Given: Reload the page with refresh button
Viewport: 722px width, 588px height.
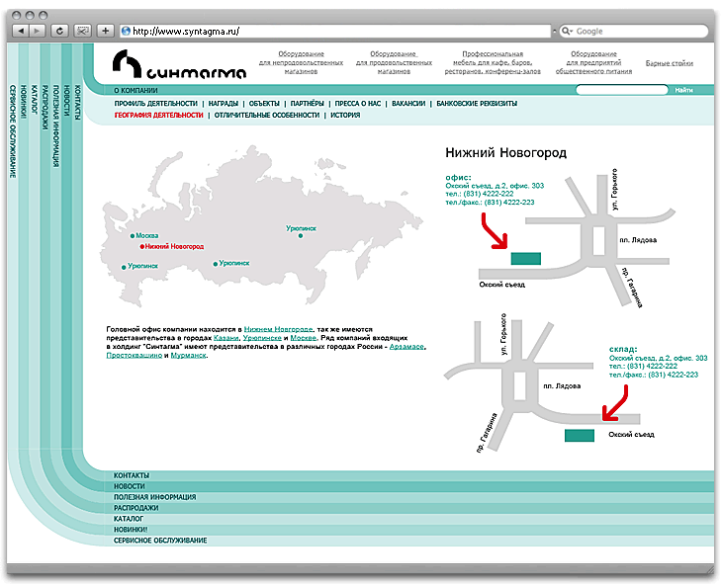Looking at the screenshot, I should [x=59, y=31].
